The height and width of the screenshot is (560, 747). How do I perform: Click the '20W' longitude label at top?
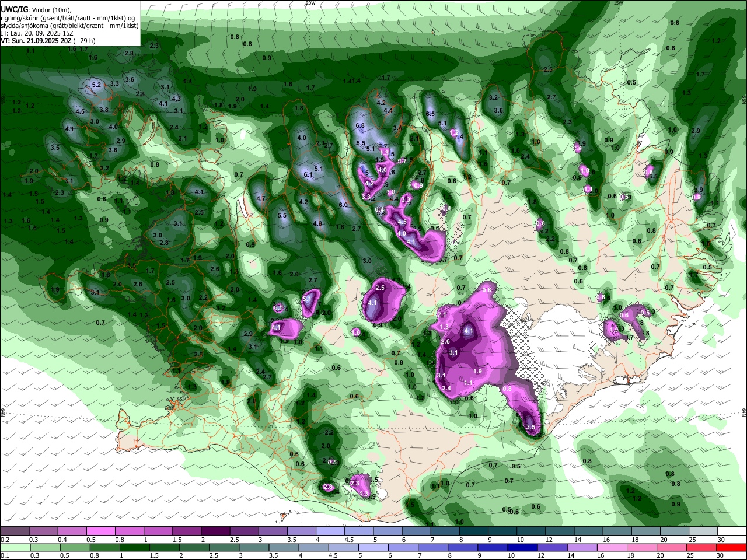[x=310, y=3]
